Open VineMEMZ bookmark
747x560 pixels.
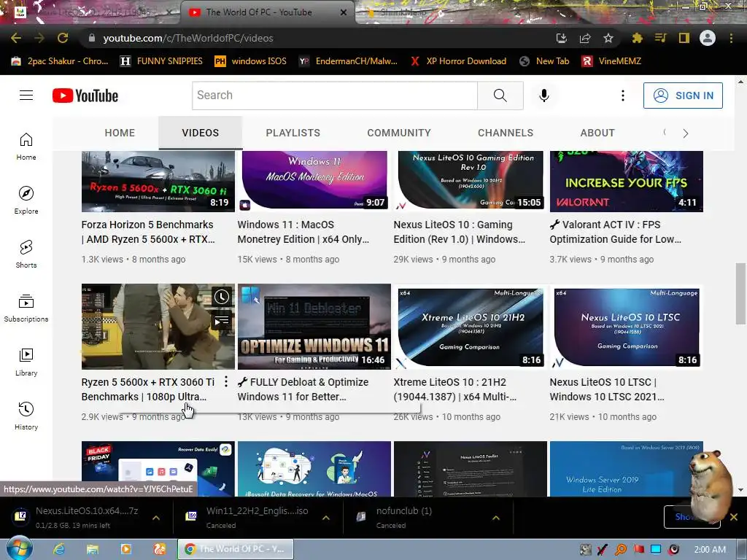point(612,61)
